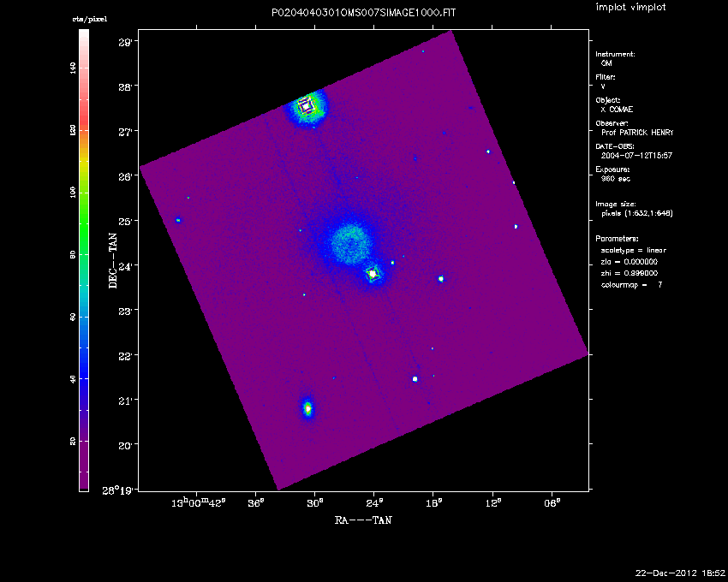Click the elongated galaxy near the bottom

(308, 408)
